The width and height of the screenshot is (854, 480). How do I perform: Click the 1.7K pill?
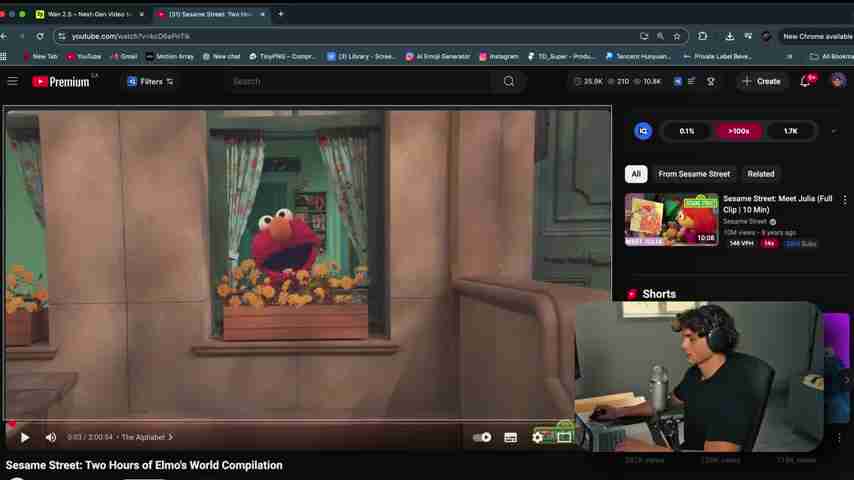pyautogui.click(x=790, y=131)
